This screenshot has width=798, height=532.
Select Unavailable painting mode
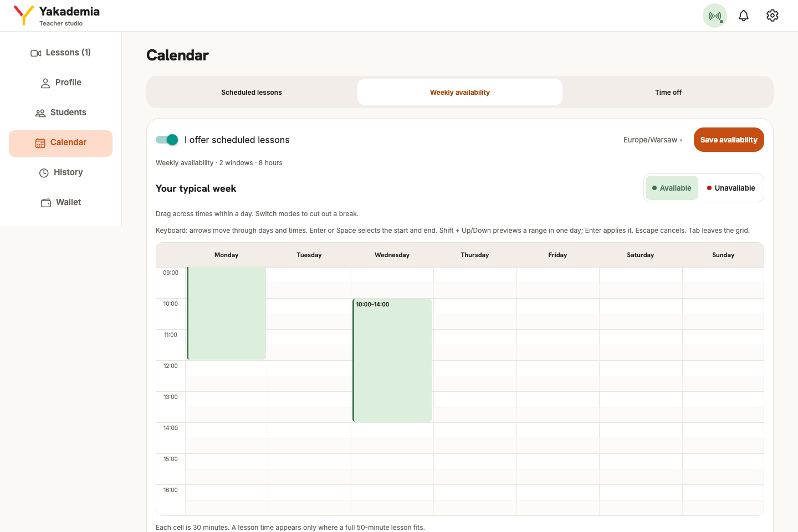tap(731, 188)
